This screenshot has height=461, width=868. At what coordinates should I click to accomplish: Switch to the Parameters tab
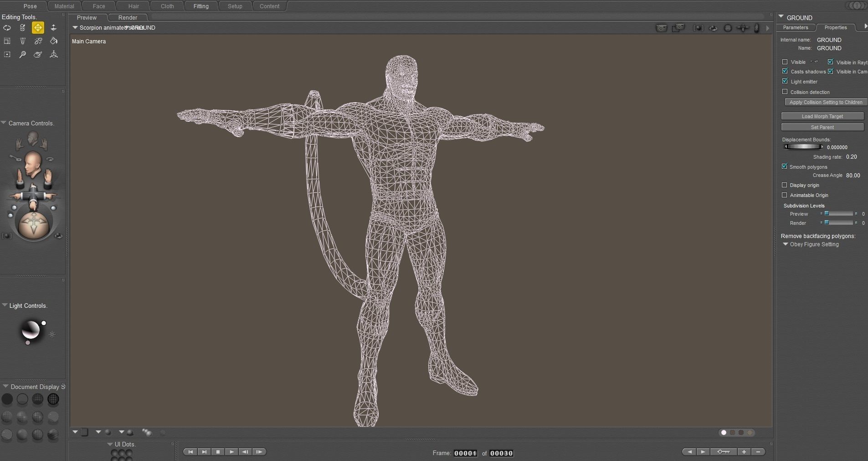coord(796,27)
